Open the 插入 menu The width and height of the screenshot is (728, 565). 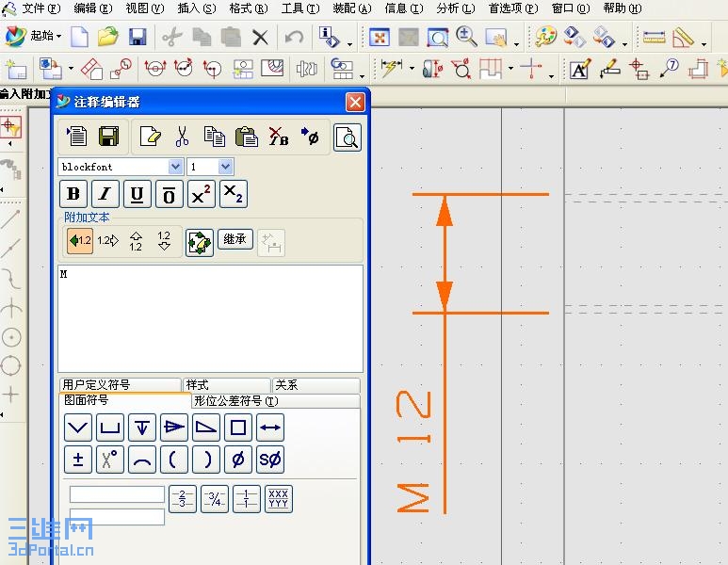[197, 8]
